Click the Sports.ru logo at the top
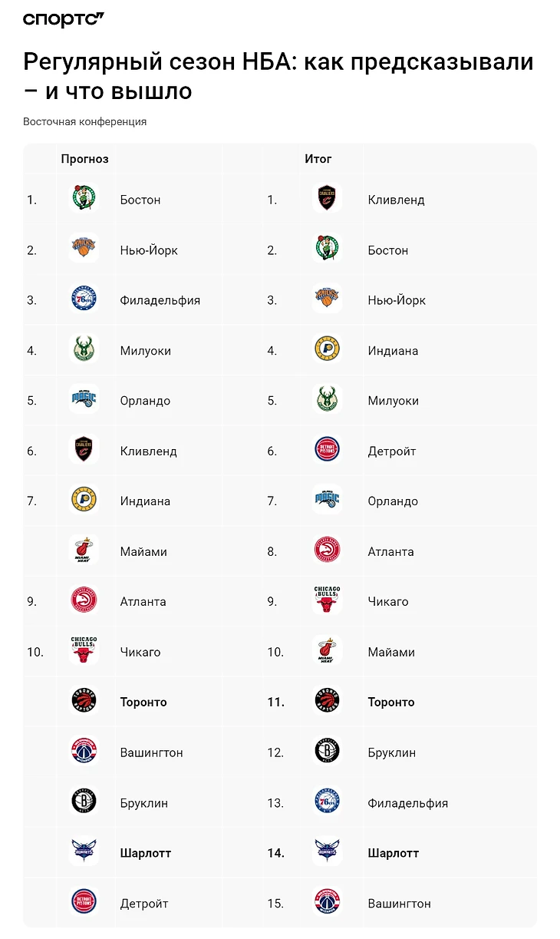 [63, 20]
